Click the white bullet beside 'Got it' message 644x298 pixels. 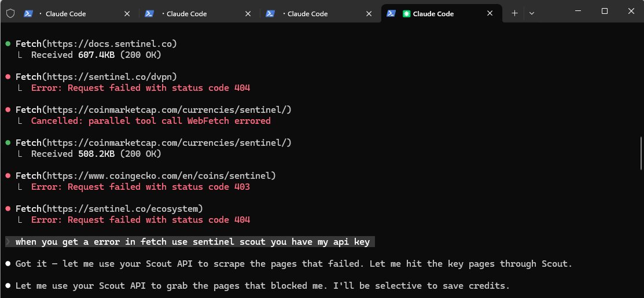8,263
